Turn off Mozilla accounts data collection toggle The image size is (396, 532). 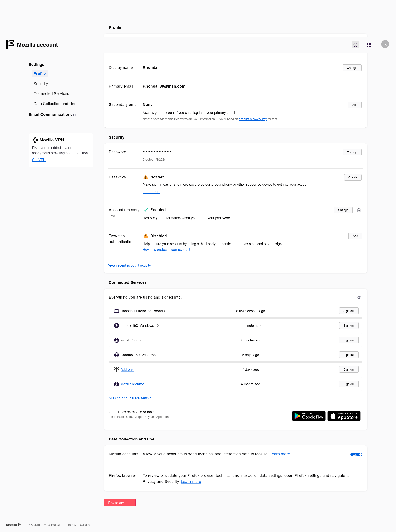[356, 454]
